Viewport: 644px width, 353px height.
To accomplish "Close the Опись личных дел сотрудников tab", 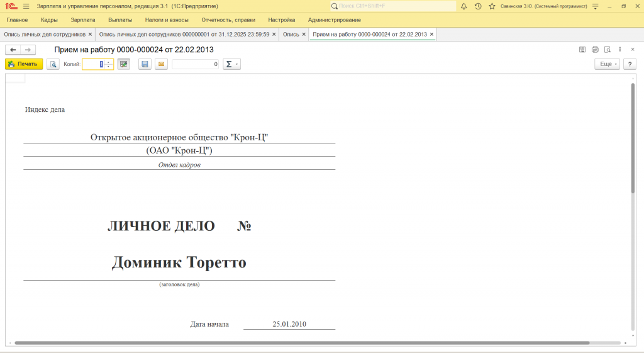I will click(91, 35).
